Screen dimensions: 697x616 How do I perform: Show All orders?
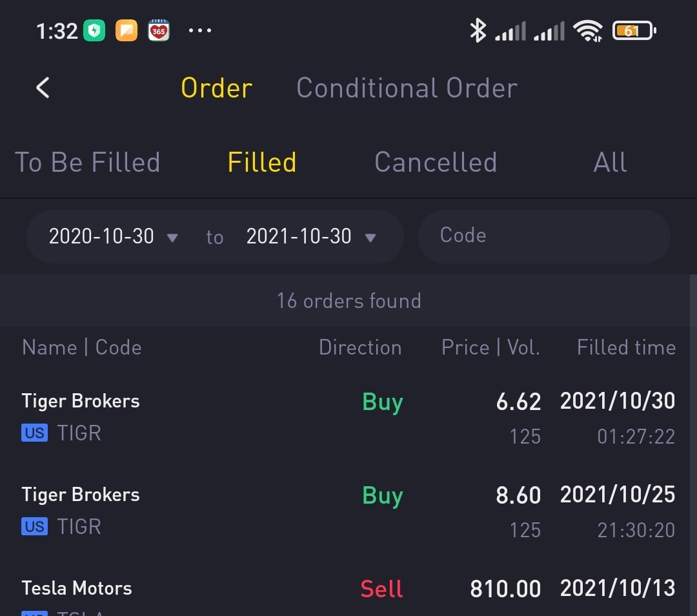tap(610, 162)
